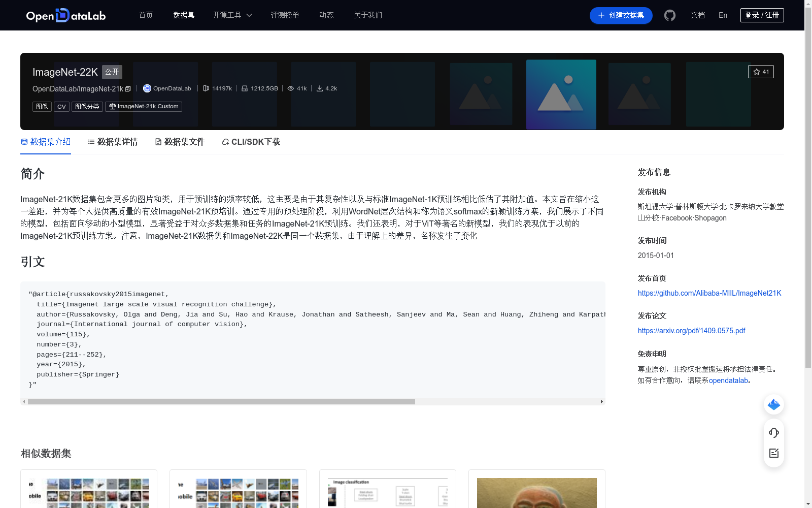Star the dataset with 41 stars
The height and width of the screenshot is (508, 812).
point(761,72)
